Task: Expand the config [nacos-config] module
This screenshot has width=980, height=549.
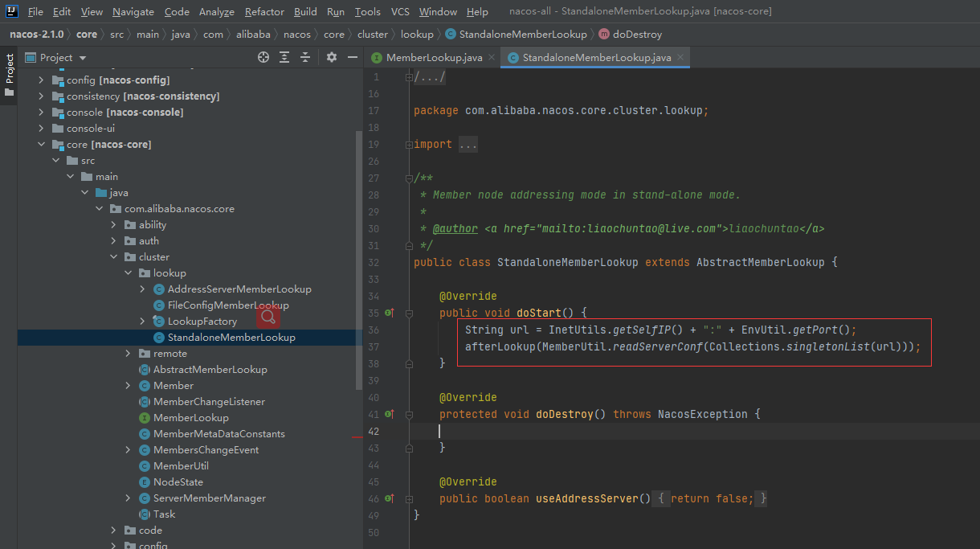Action: tap(42, 80)
